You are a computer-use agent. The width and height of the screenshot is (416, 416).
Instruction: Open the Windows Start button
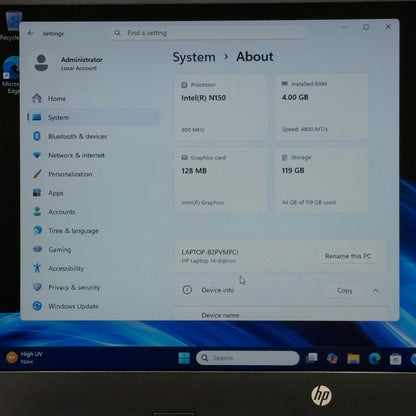pos(184,358)
